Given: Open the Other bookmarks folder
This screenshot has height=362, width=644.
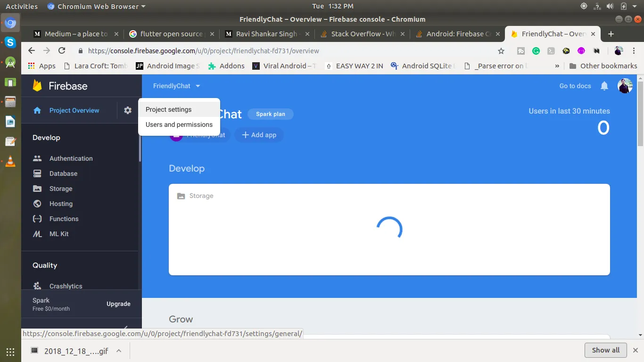Looking at the screenshot, I should (603, 66).
